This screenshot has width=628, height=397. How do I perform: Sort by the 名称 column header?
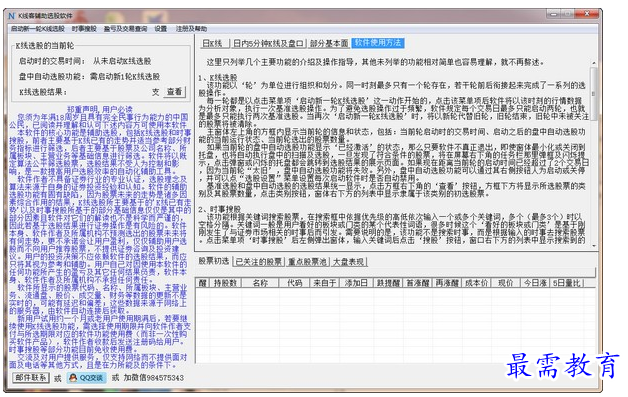(260, 283)
